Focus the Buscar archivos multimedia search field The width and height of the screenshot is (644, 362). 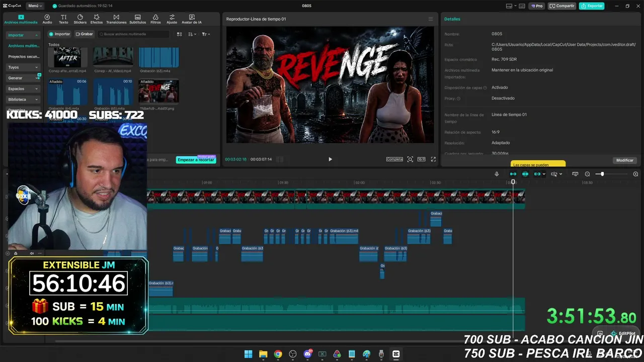pos(134,34)
